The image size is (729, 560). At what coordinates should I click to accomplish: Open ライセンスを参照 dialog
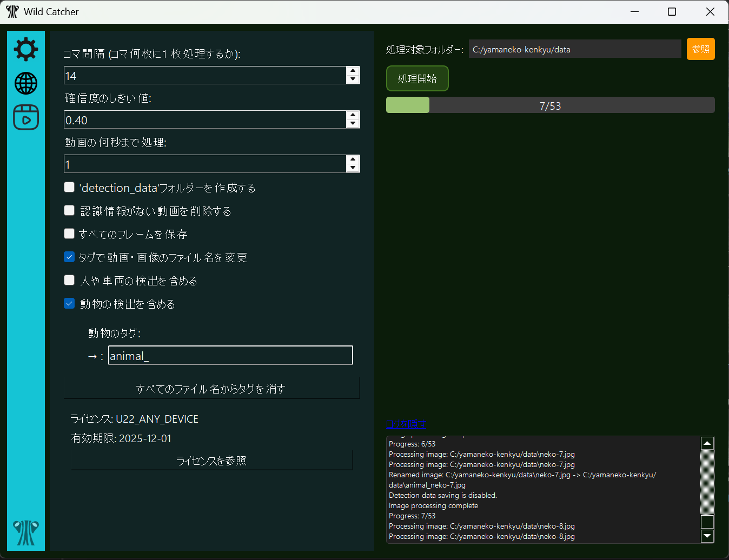click(211, 460)
